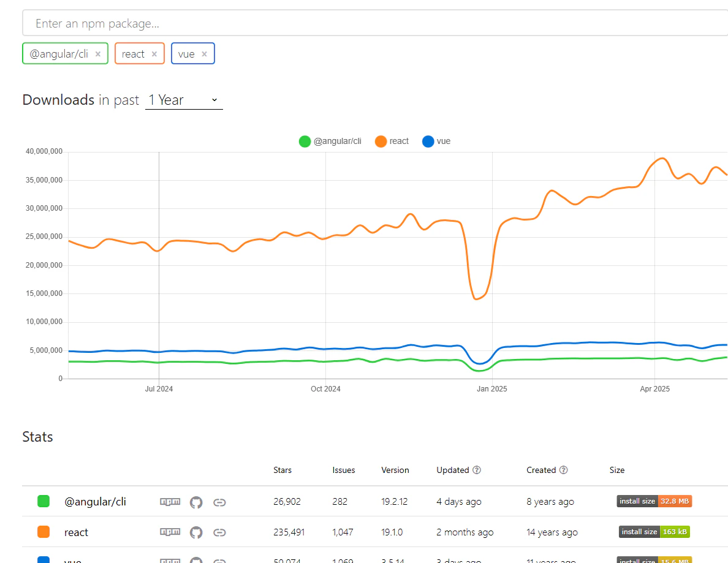Show help icon next to Created column
This screenshot has width=728, height=563.
(x=563, y=470)
